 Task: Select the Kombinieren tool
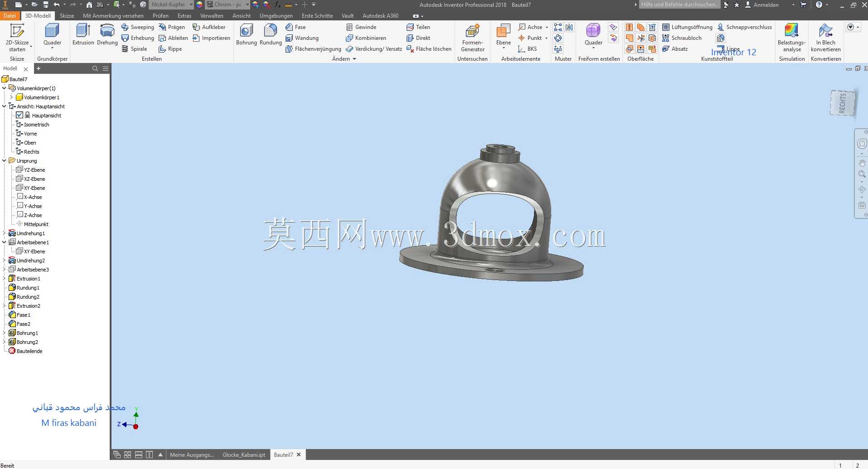coord(366,38)
